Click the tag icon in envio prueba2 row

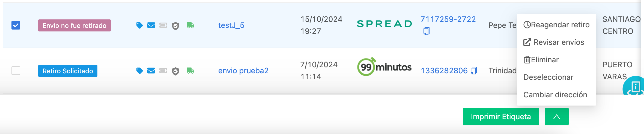point(139,71)
